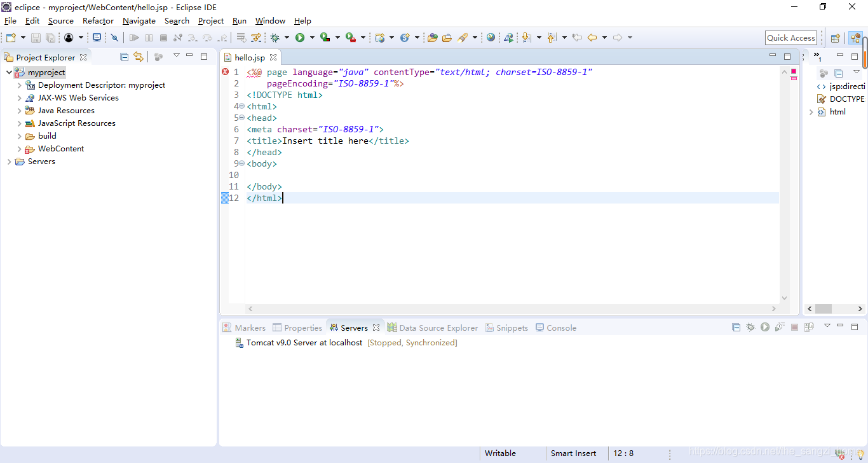
Task: Click the Previous Annotation icon
Action: (552, 38)
